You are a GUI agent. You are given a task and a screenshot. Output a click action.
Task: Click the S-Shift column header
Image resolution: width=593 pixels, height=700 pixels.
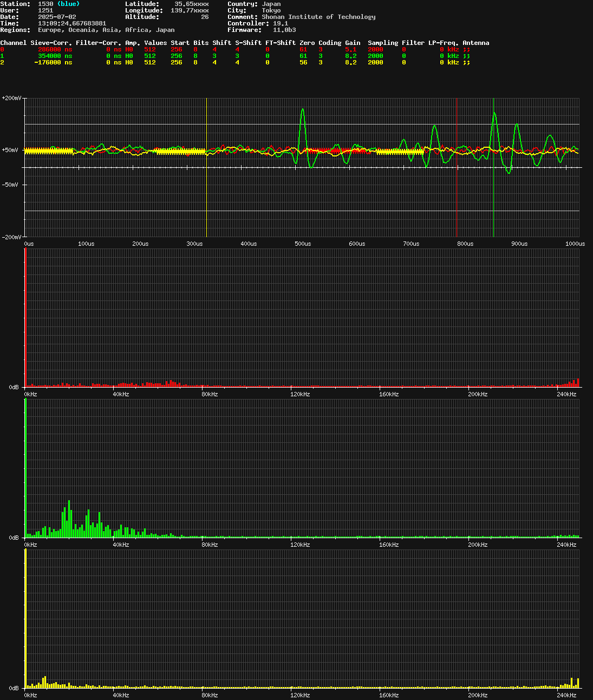pos(248,43)
